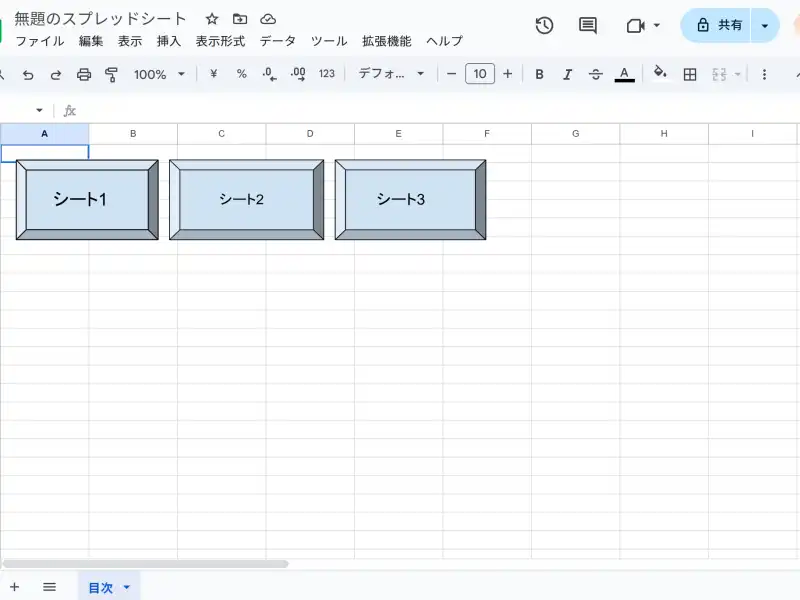The width and height of the screenshot is (800, 600).
Task: Open the 123 number format menu
Action: 327,74
